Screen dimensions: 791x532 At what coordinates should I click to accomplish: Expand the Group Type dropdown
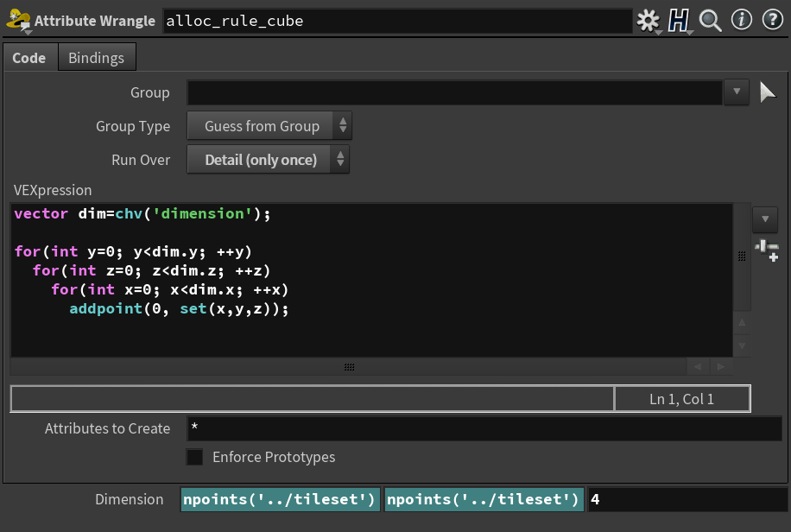(x=269, y=126)
